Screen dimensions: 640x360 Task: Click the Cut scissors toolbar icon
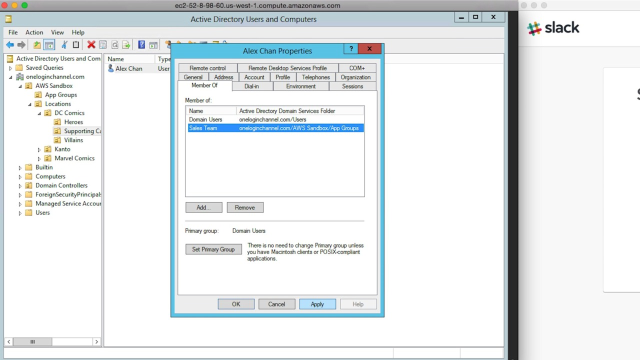(x=64, y=45)
